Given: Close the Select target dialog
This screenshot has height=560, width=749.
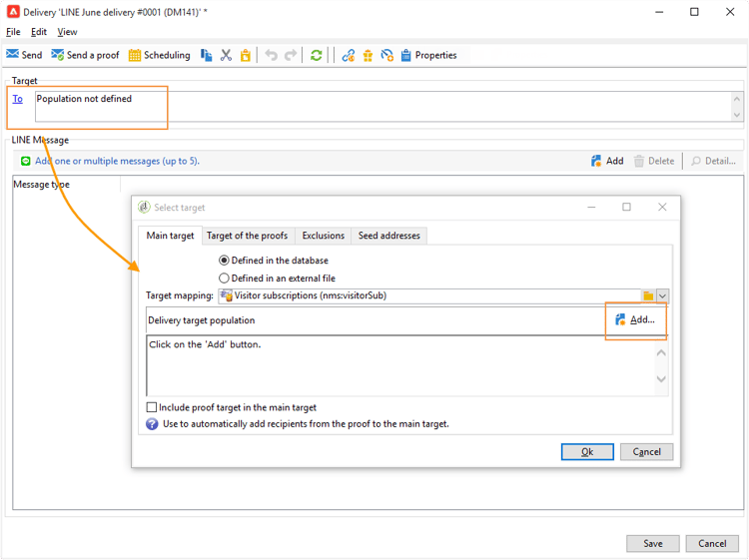Looking at the screenshot, I should [x=662, y=207].
